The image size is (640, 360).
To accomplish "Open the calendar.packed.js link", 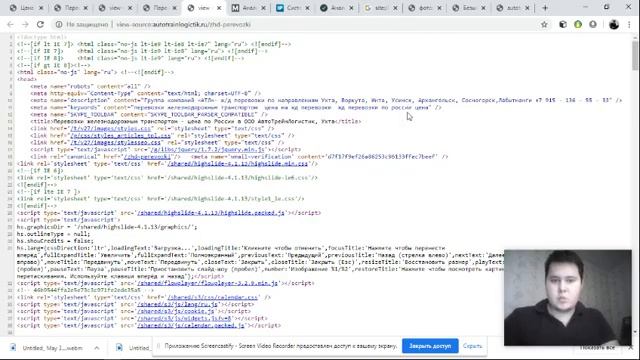I will click(191, 325).
